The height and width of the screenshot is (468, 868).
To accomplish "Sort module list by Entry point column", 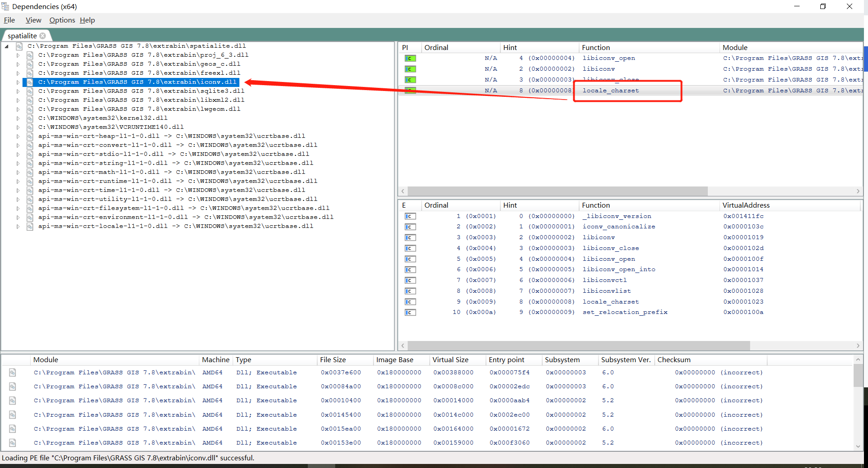I will click(x=513, y=359).
